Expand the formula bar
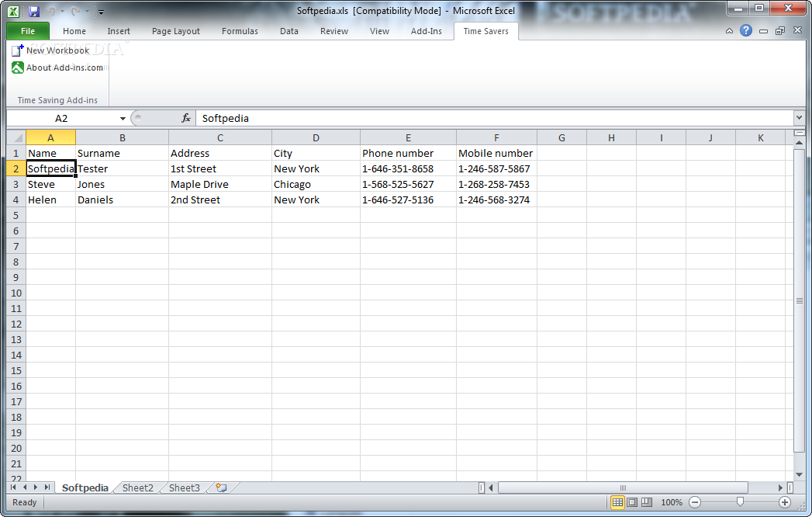This screenshot has width=812, height=517. coord(799,118)
